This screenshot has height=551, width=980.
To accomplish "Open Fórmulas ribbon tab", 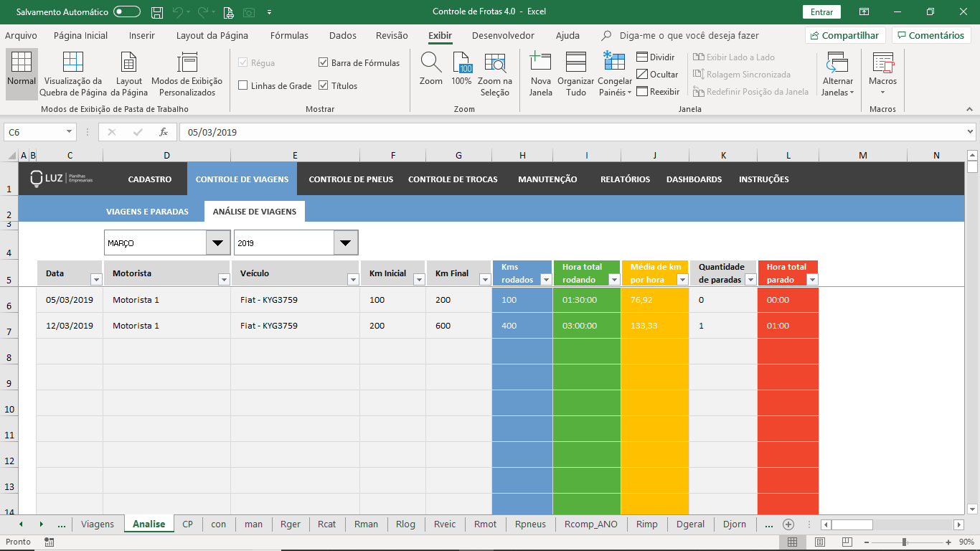I will tap(289, 35).
